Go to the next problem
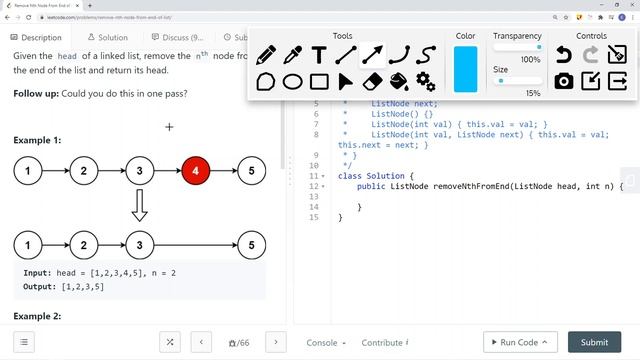 click(276, 342)
